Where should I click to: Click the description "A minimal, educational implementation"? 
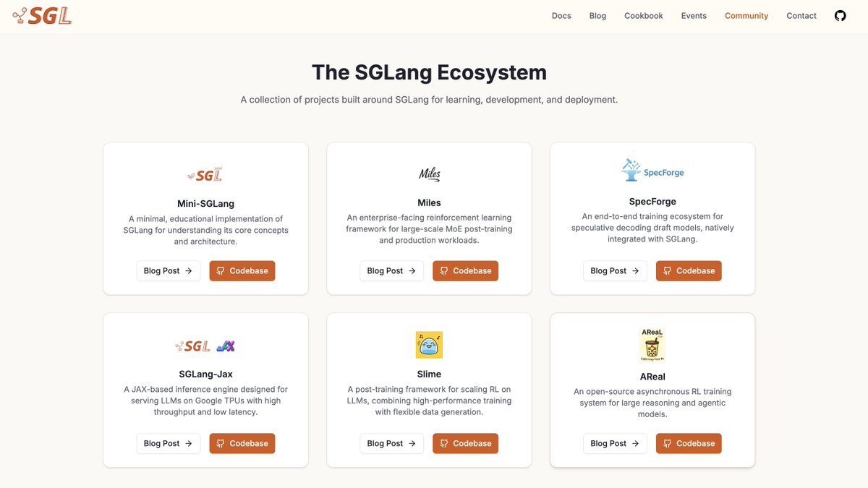(x=205, y=230)
